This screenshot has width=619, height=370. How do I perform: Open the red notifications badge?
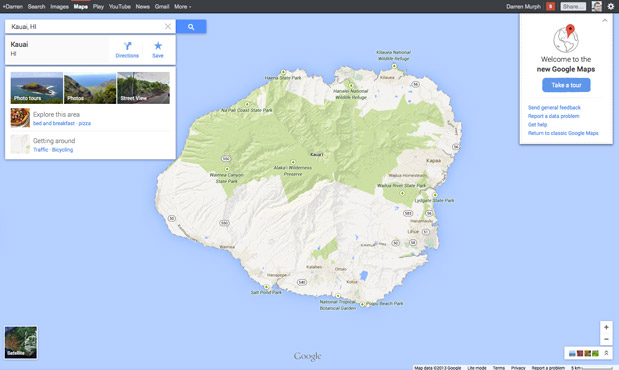550,6
